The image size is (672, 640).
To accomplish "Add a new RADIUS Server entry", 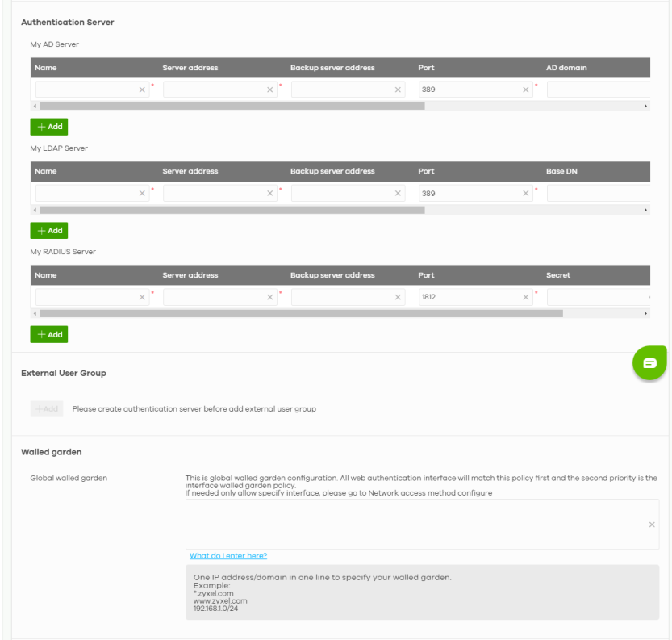I will tap(48, 334).
